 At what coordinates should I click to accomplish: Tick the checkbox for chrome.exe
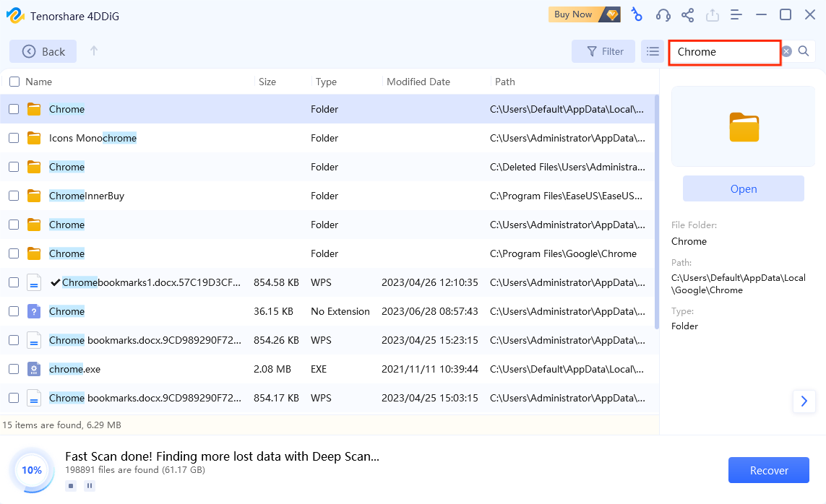pos(13,369)
